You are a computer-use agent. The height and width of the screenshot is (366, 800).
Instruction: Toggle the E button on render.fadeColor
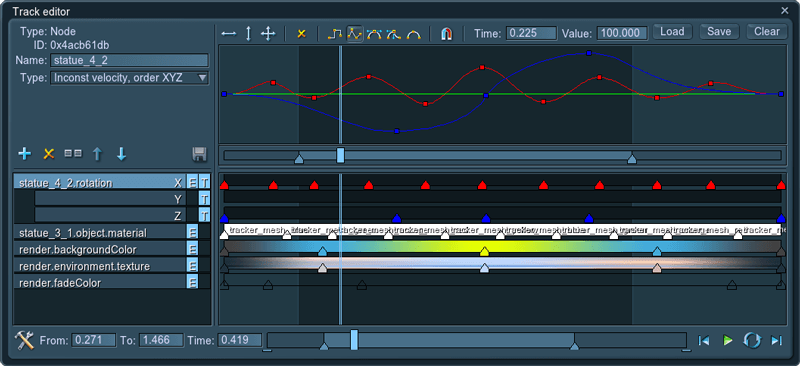click(x=192, y=283)
